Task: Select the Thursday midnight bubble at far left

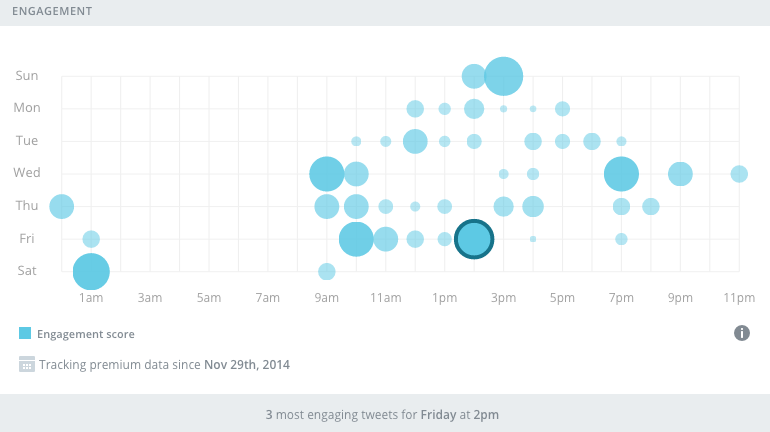Action: [62, 206]
